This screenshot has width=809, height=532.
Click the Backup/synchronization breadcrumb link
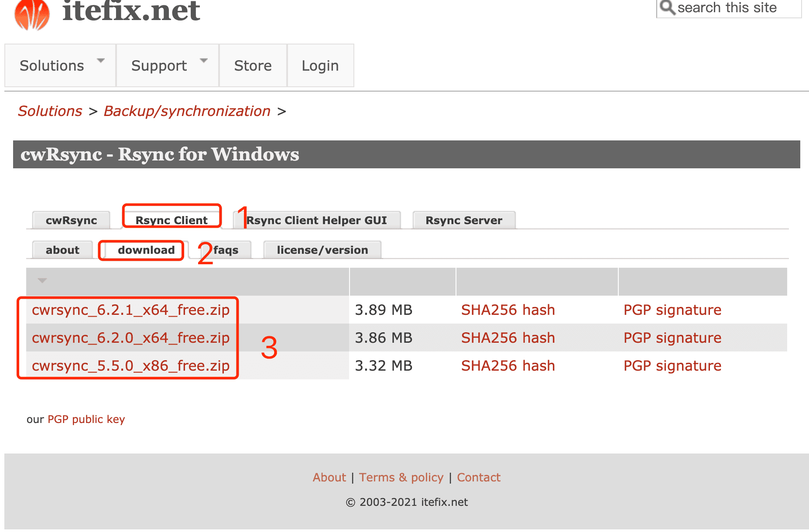[187, 111]
